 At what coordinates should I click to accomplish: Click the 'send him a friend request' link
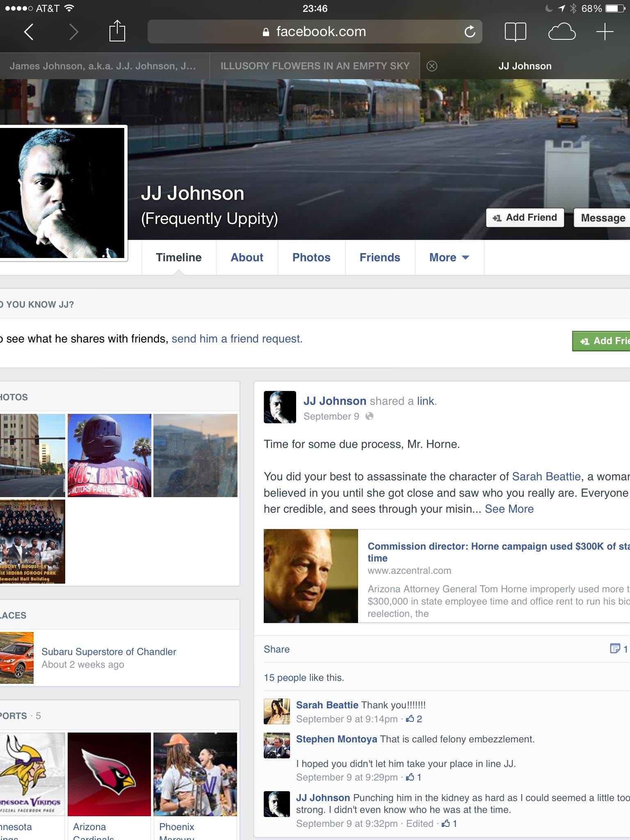(237, 339)
